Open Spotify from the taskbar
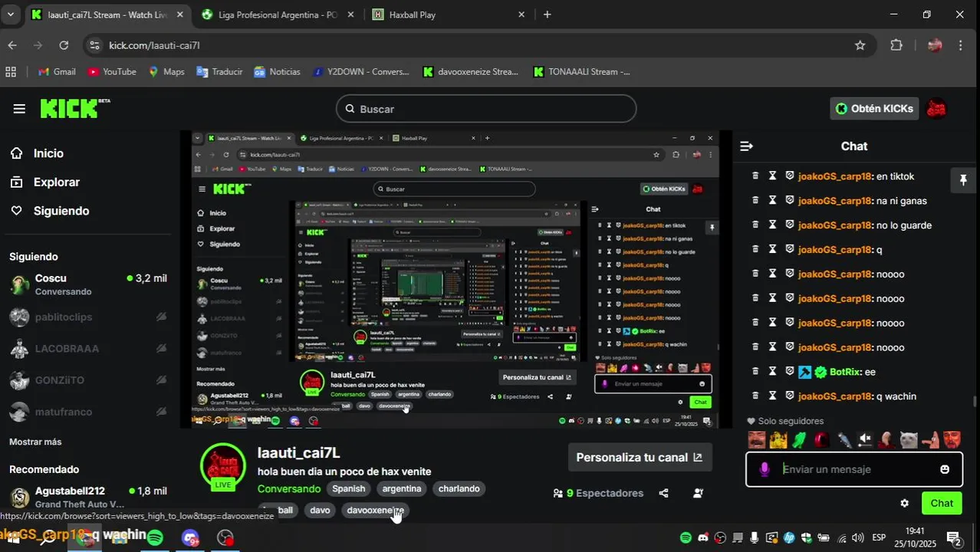This screenshot has width=980, height=552. [155, 537]
